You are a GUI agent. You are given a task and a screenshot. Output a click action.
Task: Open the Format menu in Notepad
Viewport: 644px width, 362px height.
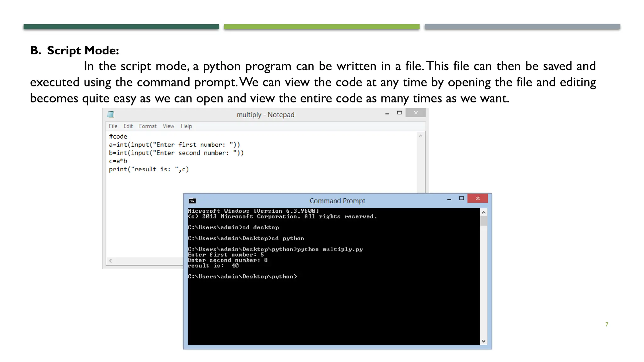[147, 126]
